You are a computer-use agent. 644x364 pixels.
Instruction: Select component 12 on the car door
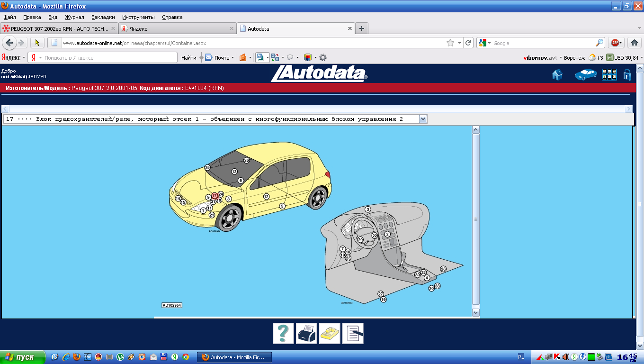coord(266,196)
